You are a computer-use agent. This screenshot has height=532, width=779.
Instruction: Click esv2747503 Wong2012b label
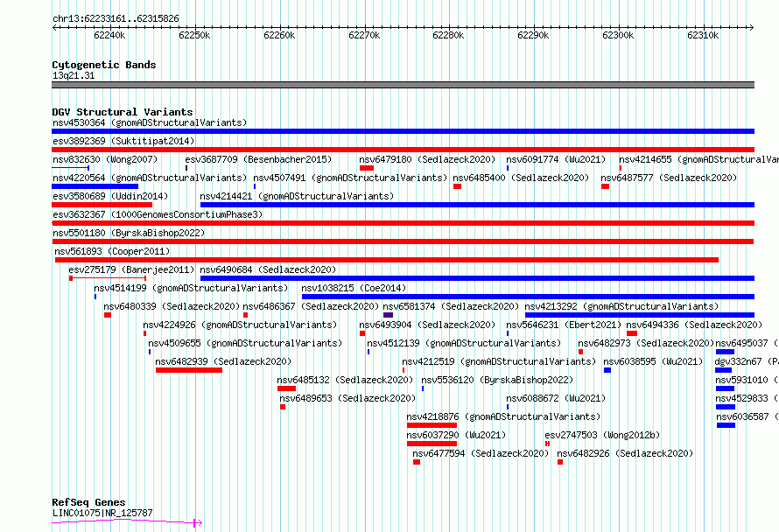pos(602,435)
